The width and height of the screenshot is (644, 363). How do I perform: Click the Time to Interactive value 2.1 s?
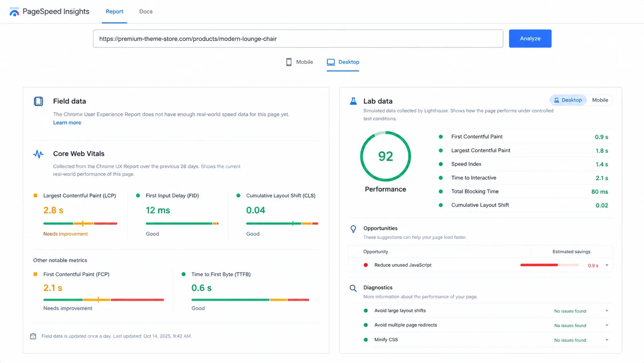click(x=602, y=178)
